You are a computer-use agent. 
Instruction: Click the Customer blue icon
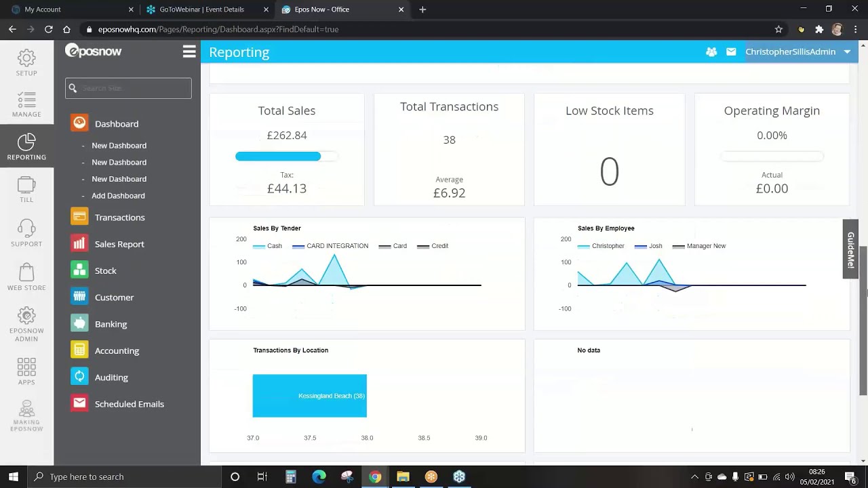tap(79, 296)
